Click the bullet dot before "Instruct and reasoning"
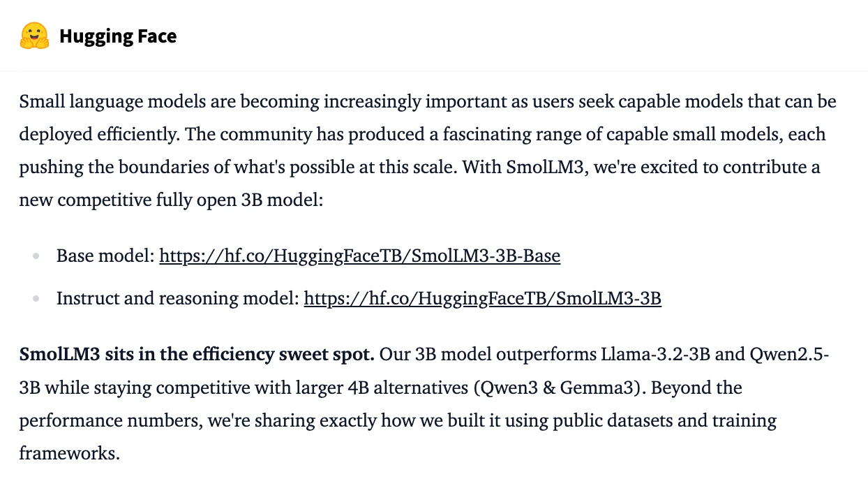Image resolution: width=868 pixels, height=479 pixels. tap(36, 300)
